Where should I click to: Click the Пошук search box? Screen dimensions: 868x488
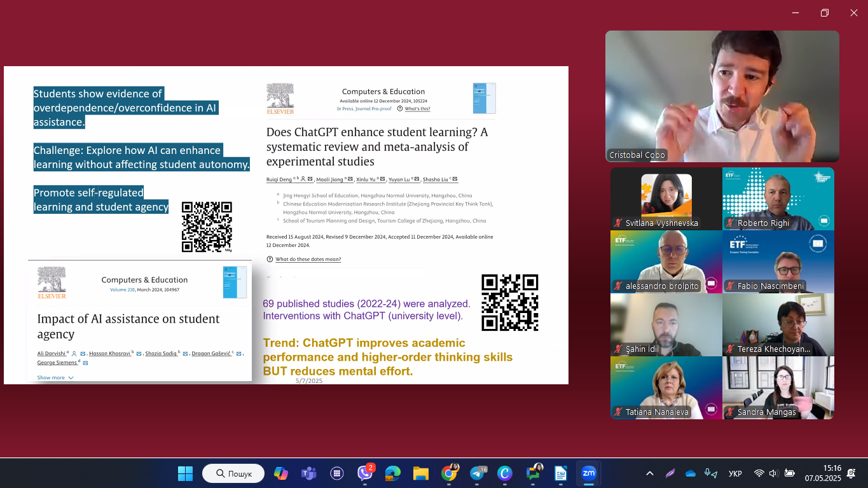(x=234, y=473)
